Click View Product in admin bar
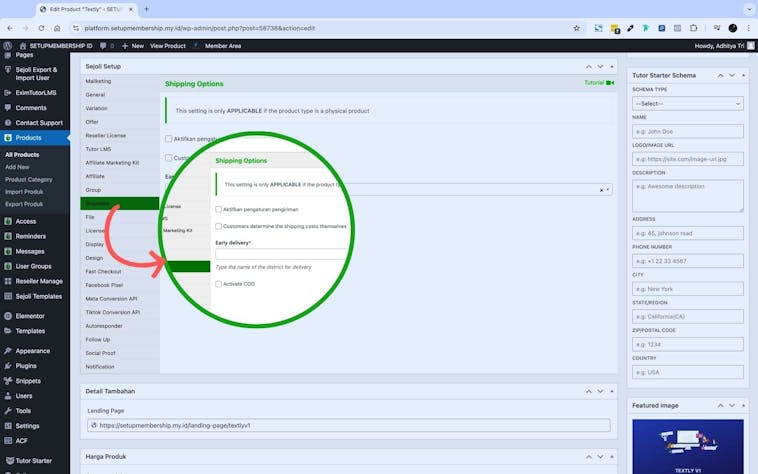The width and height of the screenshot is (758, 474). (x=168, y=46)
